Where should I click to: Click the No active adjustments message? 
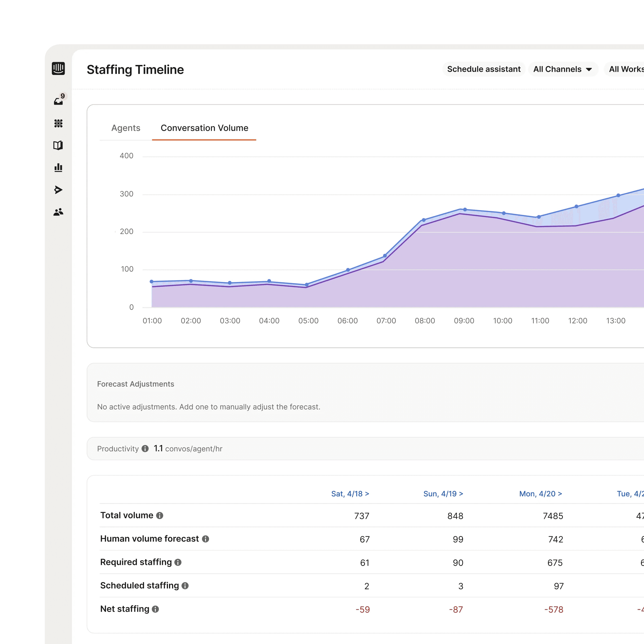209,407
